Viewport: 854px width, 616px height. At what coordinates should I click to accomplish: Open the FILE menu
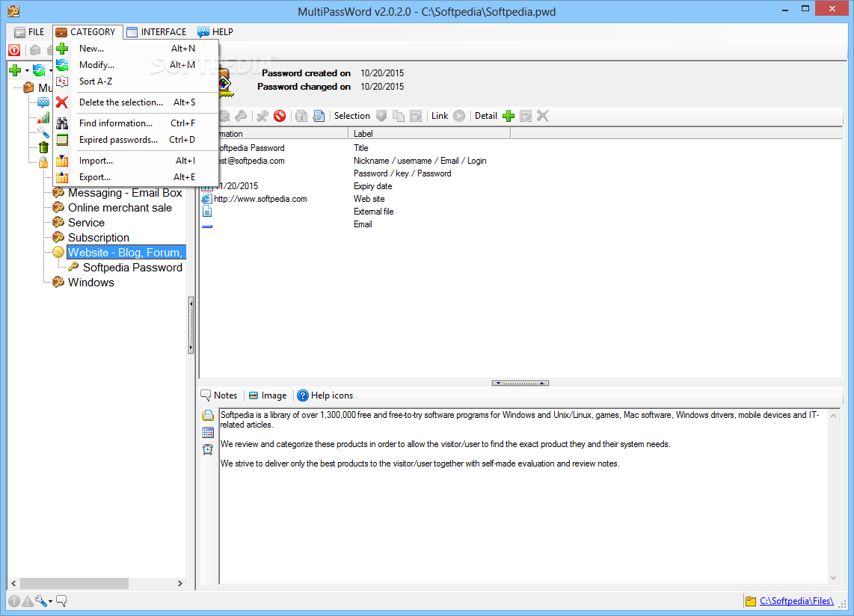(x=29, y=32)
